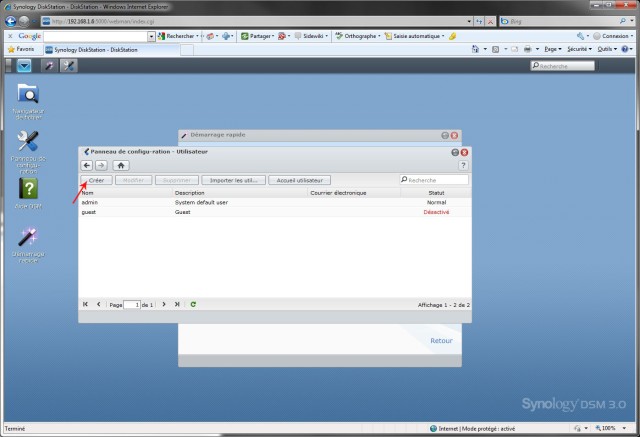Open the print options dropdown arrow

[x=537, y=49]
